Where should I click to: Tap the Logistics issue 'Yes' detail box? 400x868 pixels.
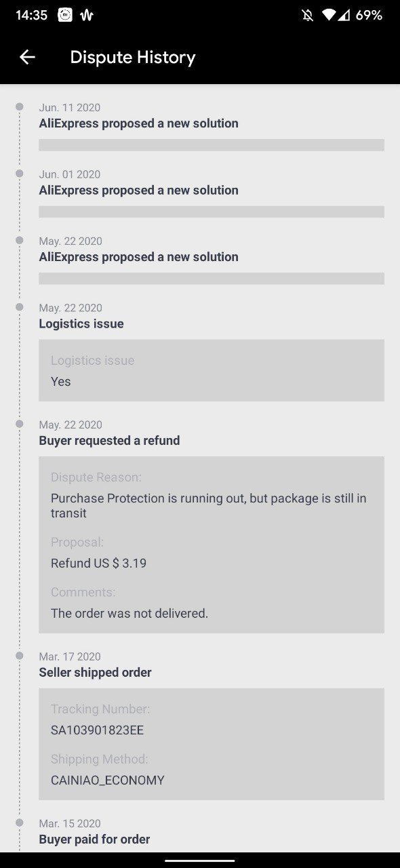pos(212,370)
